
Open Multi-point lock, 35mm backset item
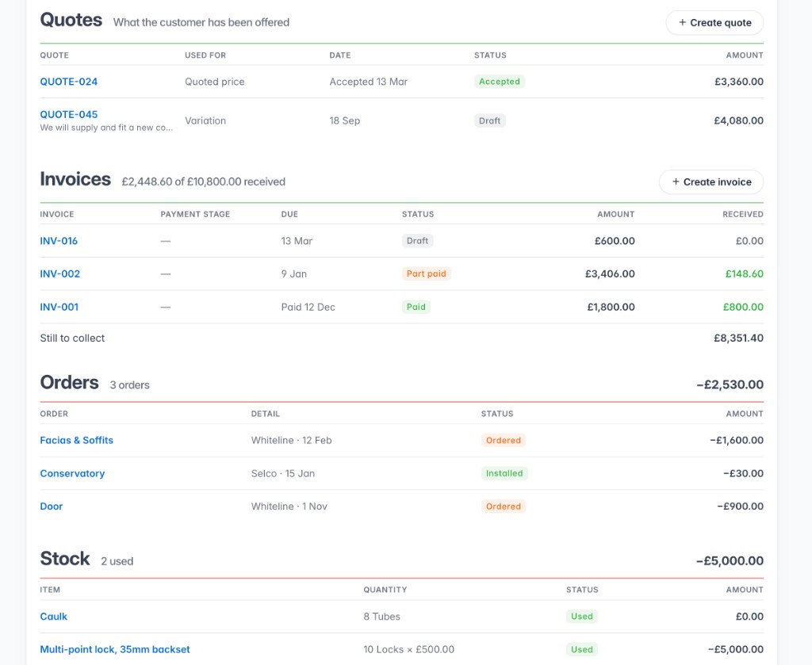point(115,649)
